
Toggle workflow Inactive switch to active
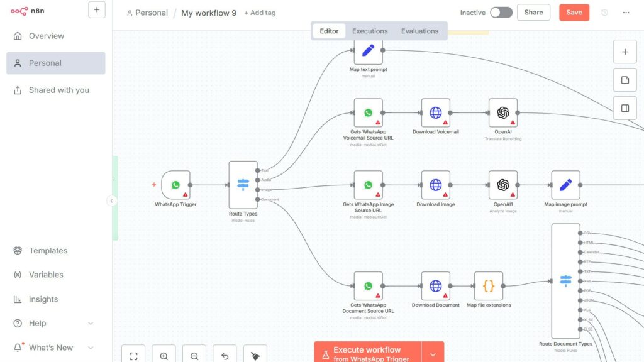501,13
